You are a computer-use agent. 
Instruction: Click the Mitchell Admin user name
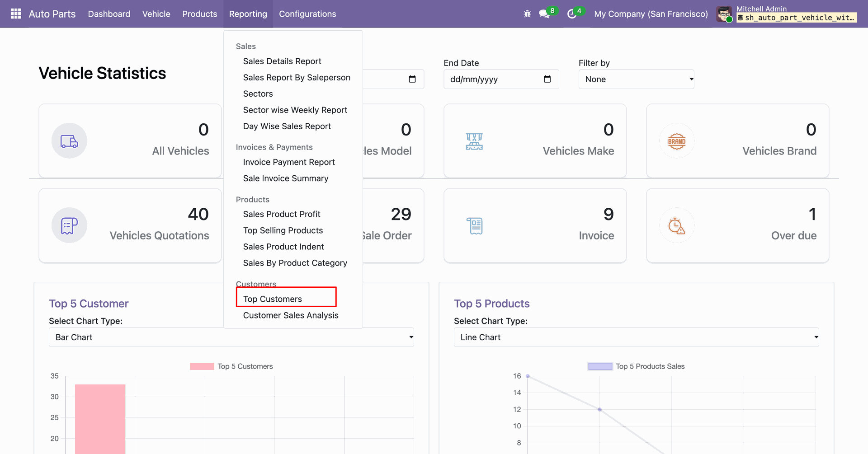click(761, 9)
